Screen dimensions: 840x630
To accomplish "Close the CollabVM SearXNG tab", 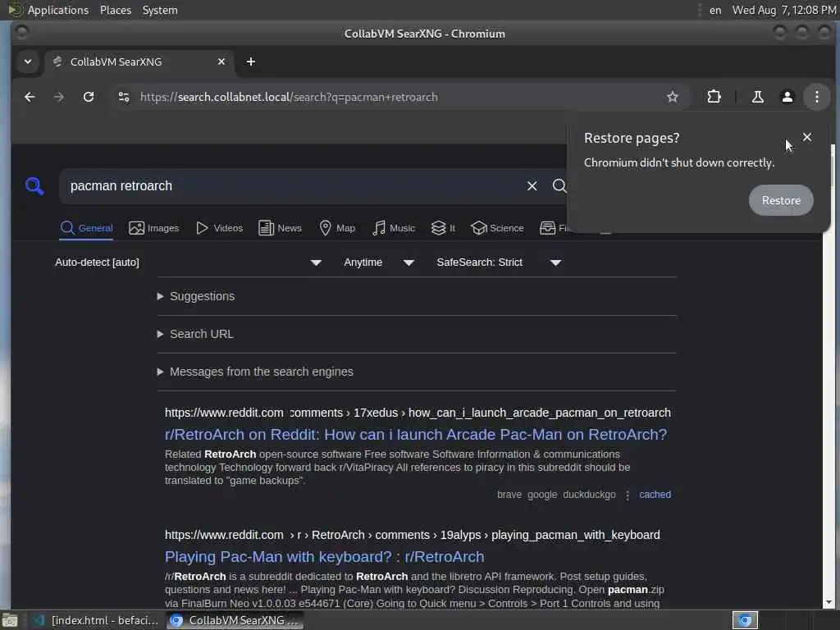I will [x=221, y=62].
